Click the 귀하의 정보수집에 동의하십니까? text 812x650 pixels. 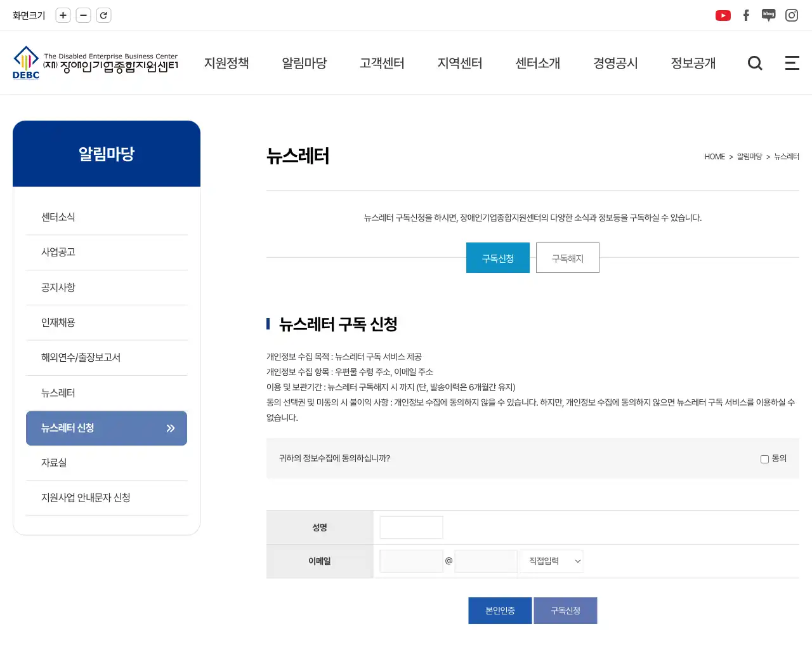point(334,458)
